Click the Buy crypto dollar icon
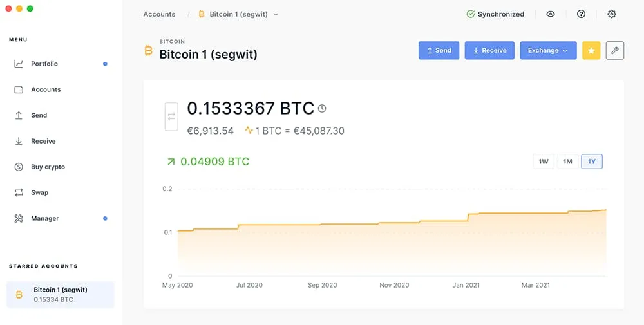 pyautogui.click(x=19, y=167)
